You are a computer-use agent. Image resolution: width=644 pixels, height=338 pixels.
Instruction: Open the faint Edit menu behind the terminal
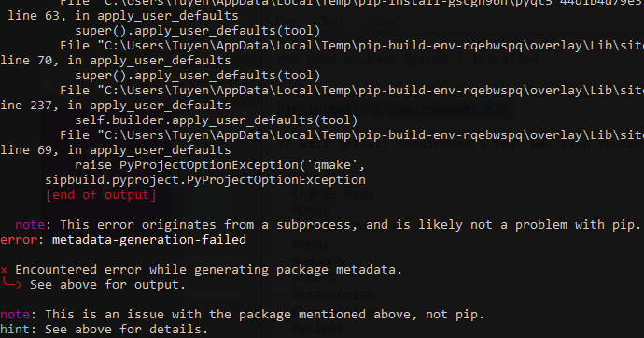(x=332, y=21)
